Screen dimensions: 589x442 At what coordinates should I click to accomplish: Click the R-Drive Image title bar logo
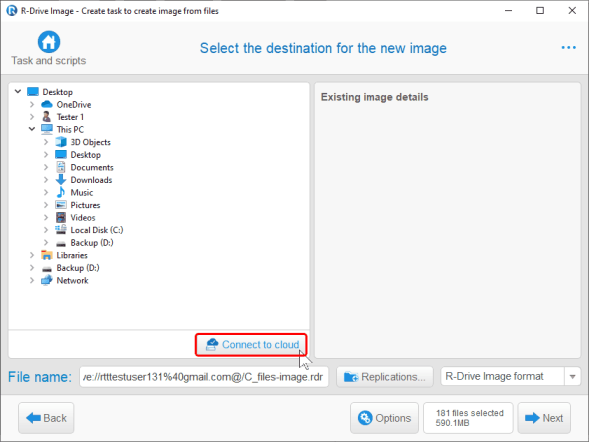(x=12, y=11)
